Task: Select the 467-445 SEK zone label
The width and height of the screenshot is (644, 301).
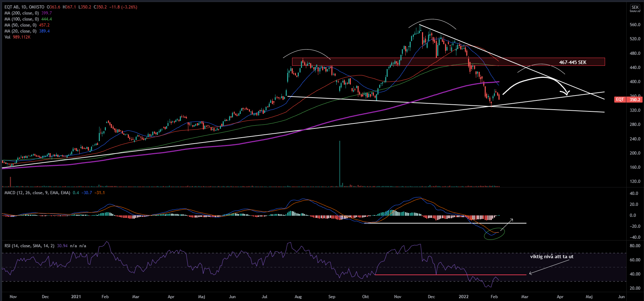Action: [x=572, y=62]
